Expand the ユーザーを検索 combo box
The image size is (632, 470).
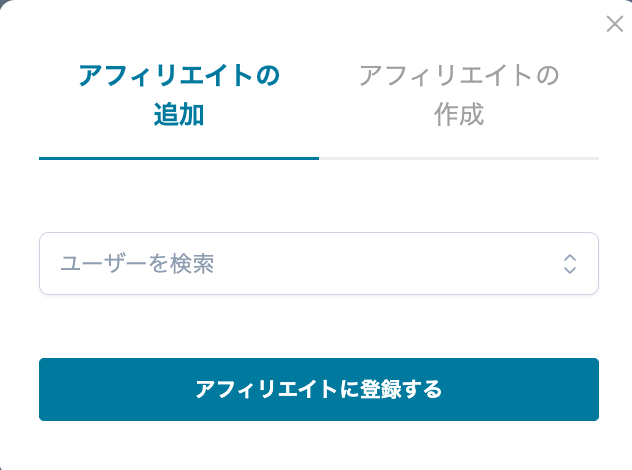[x=570, y=264]
